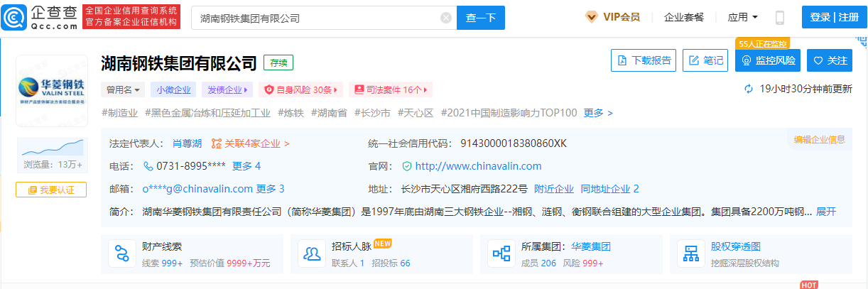Clear the search box with X icon
This screenshot has height=289, width=868.
(445, 18)
